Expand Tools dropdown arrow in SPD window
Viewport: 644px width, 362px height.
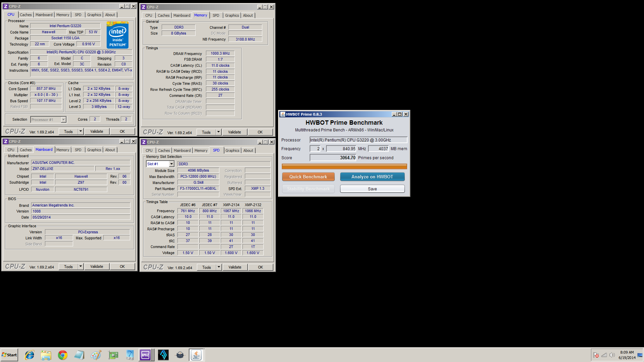point(219,267)
